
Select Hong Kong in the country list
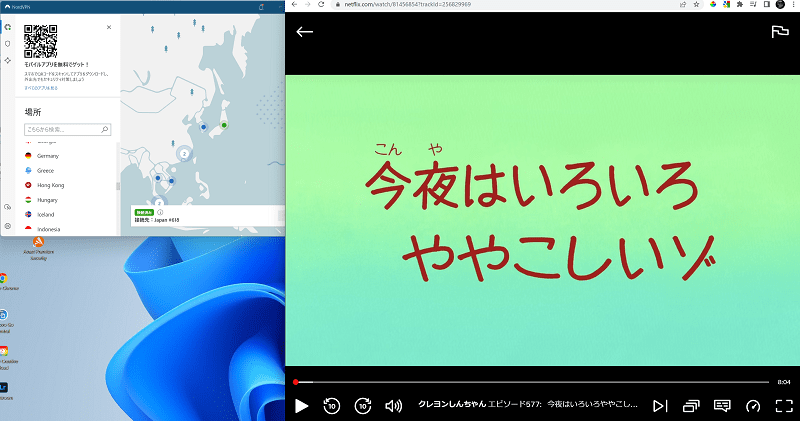[67, 185]
